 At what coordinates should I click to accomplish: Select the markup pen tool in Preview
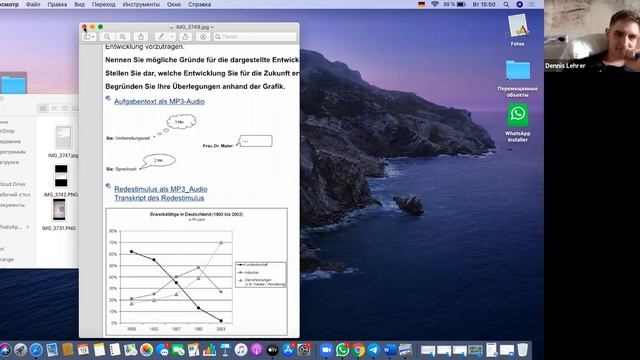pos(161,37)
